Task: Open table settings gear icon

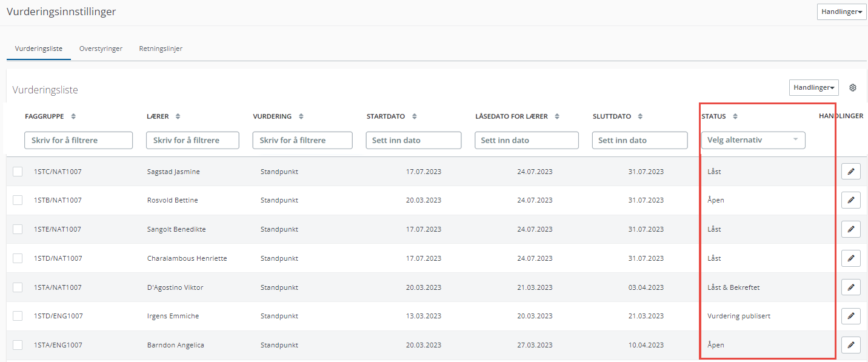Action: [853, 88]
